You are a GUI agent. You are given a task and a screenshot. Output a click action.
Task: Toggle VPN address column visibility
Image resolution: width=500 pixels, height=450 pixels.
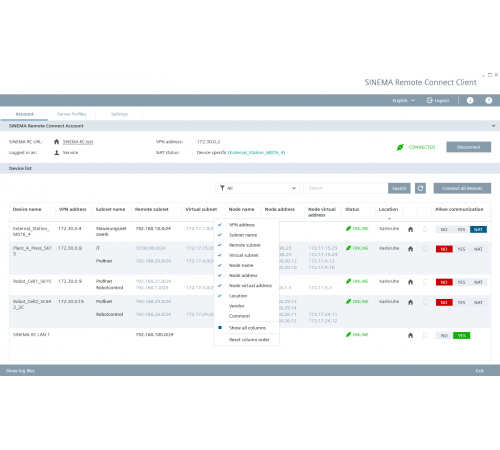coord(246,225)
